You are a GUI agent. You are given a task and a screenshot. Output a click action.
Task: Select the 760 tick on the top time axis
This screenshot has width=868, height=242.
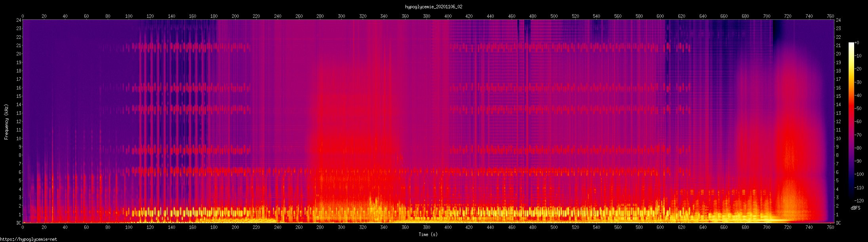830,16
